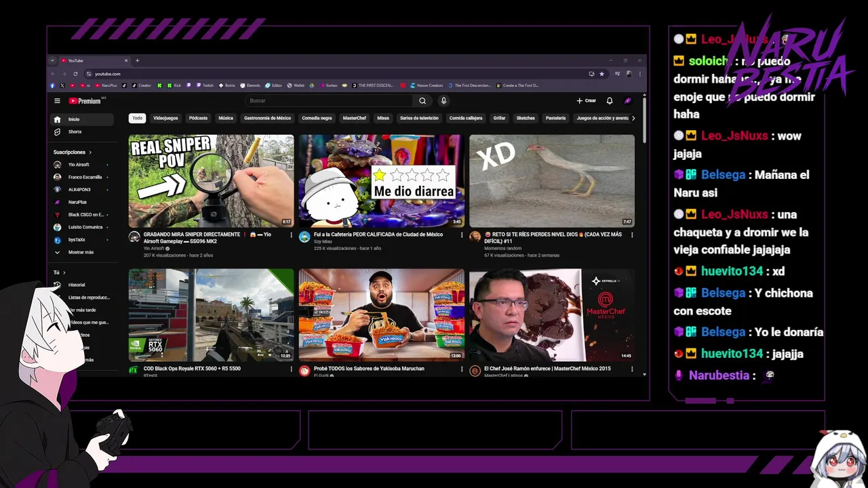
Task: Open options menu for RETO SI TE RÍES video
Action: tap(632, 235)
